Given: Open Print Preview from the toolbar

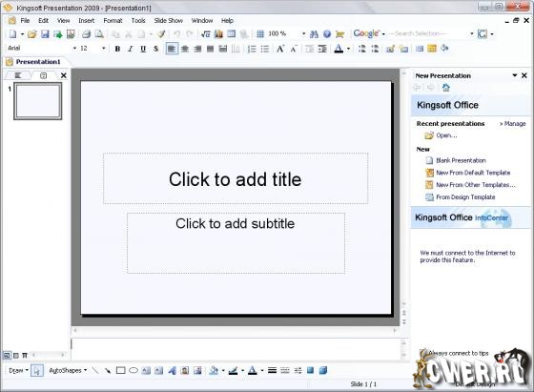Looking at the screenshot, I should [99, 34].
